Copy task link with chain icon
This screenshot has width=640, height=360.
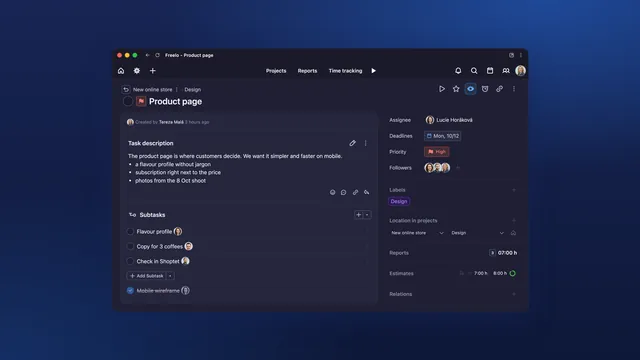click(499, 89)
